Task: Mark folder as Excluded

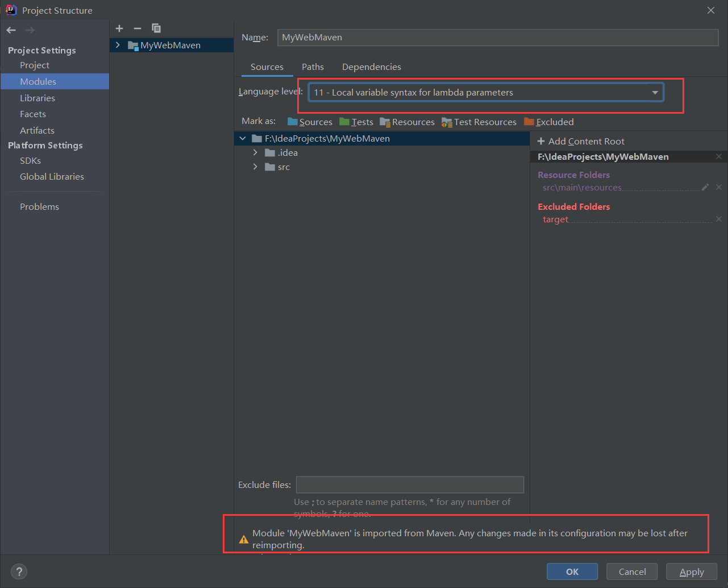Action: (549, 122)
